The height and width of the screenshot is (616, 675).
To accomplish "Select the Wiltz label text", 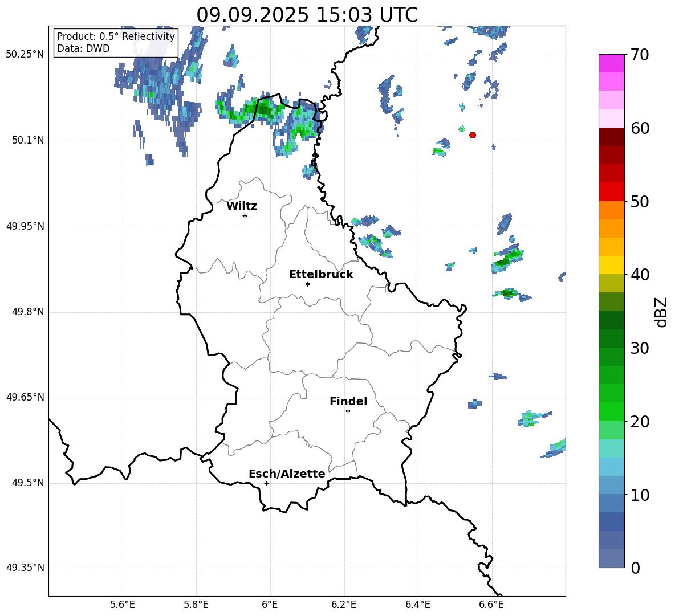I will tap(242, 206).
